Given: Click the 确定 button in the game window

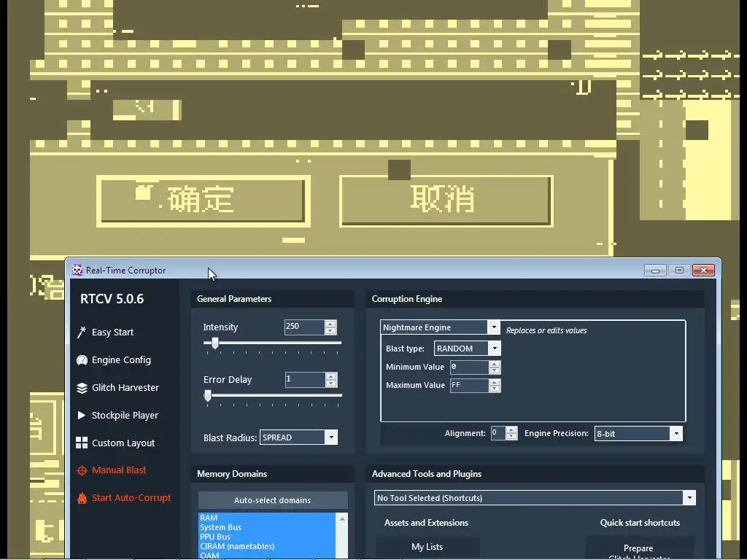Looking at the screenshot, I should (x=204, y=200).
